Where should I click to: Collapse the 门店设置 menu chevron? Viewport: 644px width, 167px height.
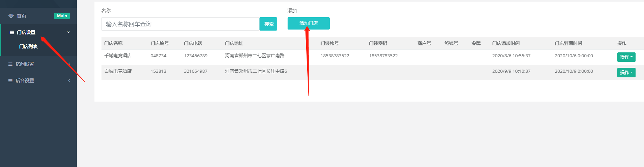pos(68,32)
